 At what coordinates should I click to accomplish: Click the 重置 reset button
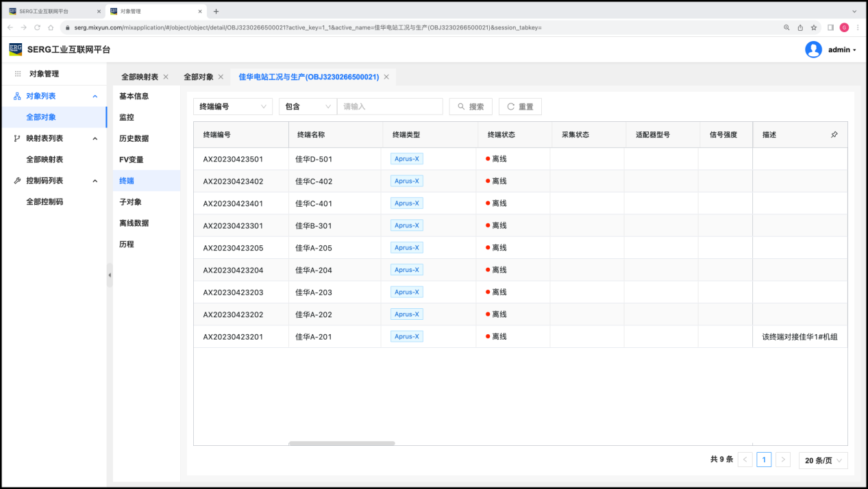[520, 106]
